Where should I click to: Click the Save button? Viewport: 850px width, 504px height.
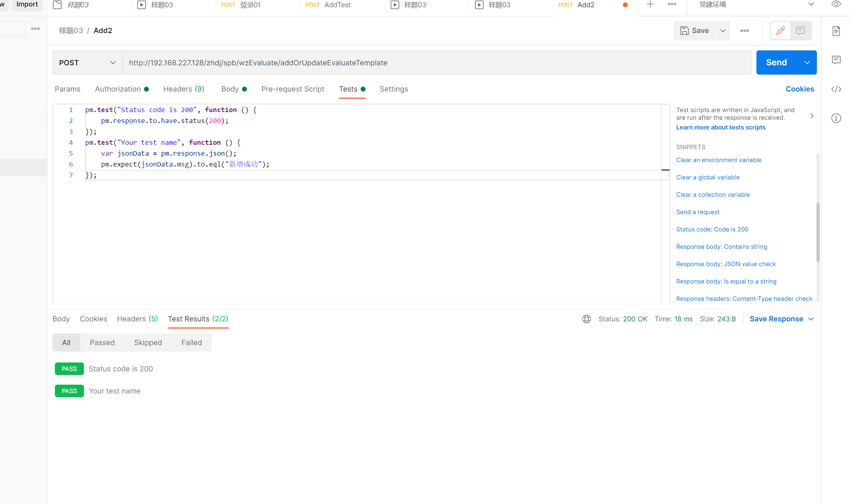(x=695, y=31)
